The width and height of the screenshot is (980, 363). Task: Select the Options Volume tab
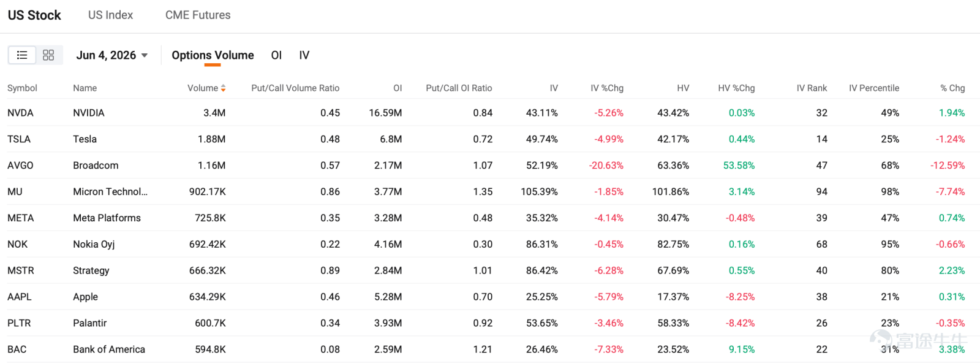(213, 55)
